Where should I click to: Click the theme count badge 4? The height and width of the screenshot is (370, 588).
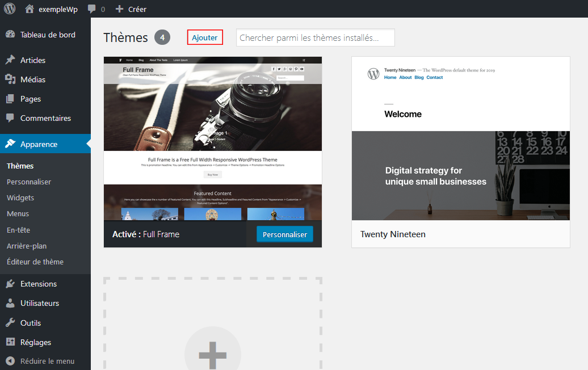162,37
